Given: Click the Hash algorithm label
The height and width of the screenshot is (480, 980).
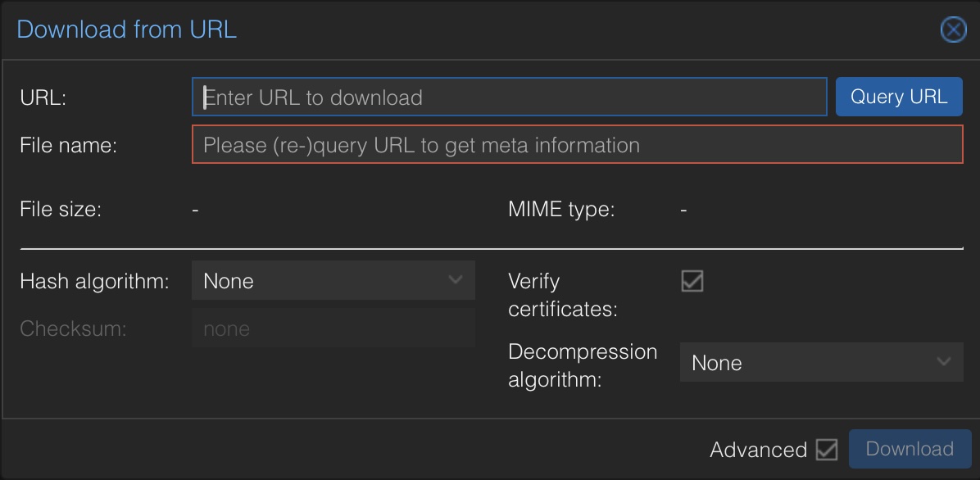Looking at the screenshot, I should point(94,281).
